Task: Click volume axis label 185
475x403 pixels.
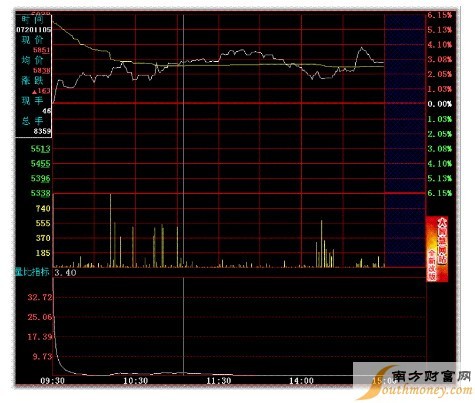Action: [x=43, y=253]
